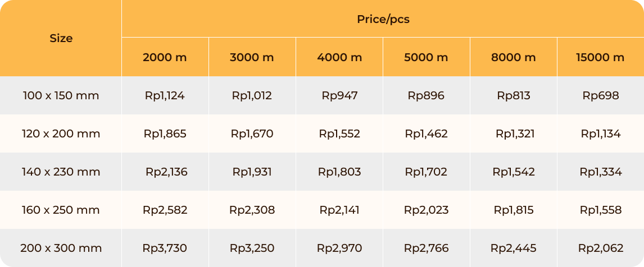Click the Price/pcs header cell

point(383,19)
